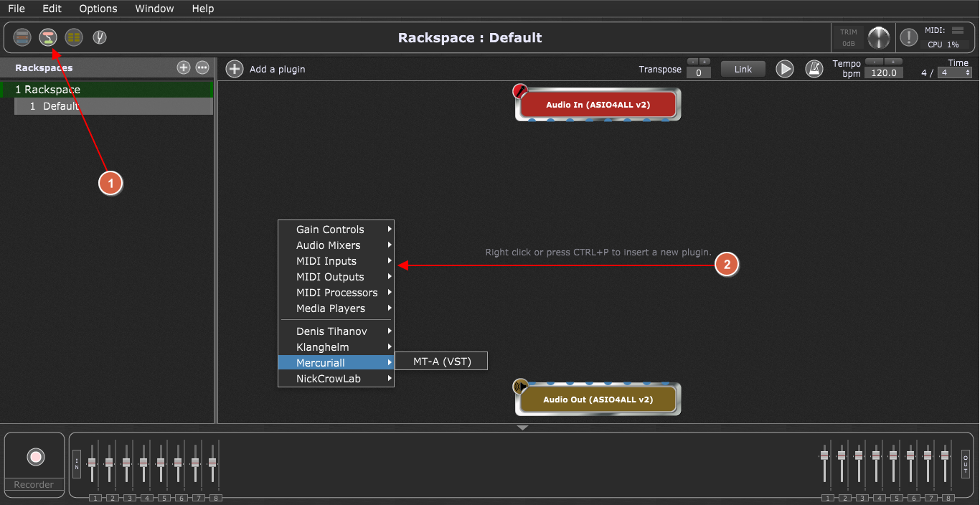Toggle the metronome icon
The width and height of the screenshot is (980, 505).
coord(814,69)
